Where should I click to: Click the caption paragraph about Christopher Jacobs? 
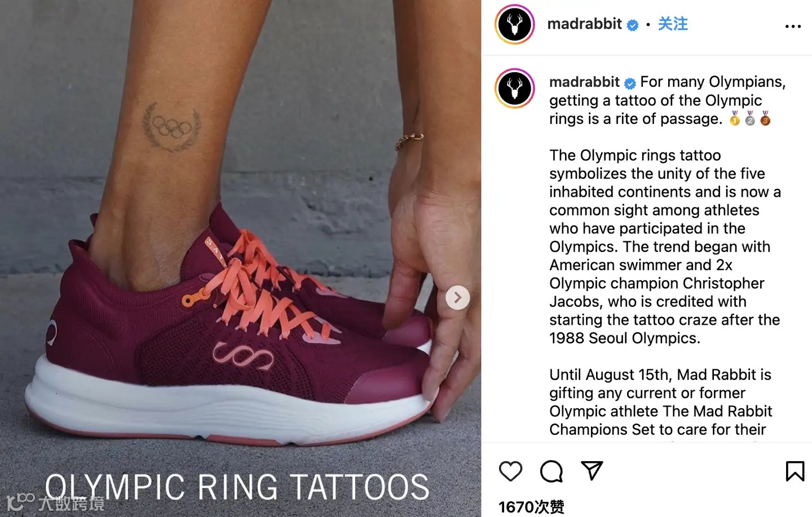665,246
